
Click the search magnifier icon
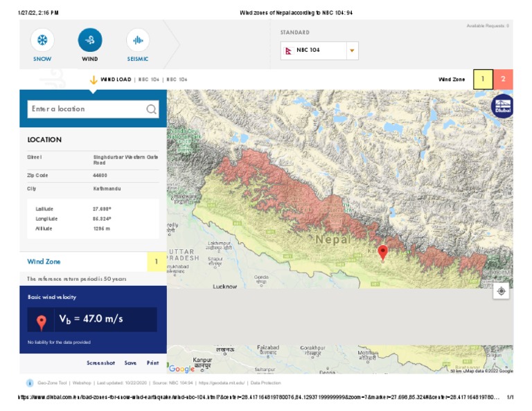(x=151, y=109)
